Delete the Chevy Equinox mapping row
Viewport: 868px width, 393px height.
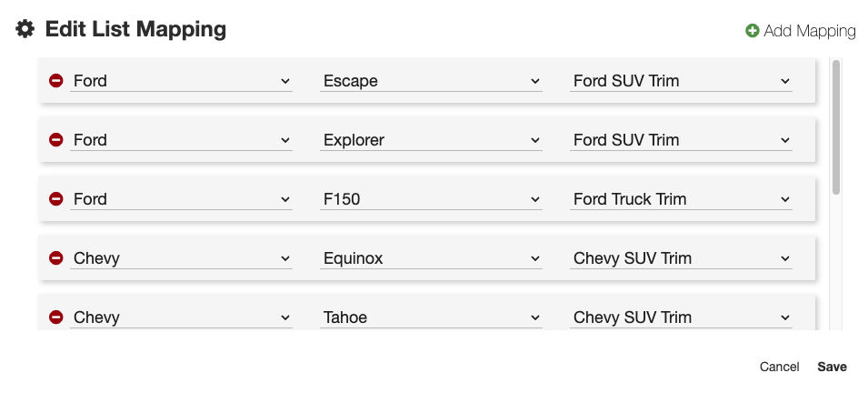55,258
